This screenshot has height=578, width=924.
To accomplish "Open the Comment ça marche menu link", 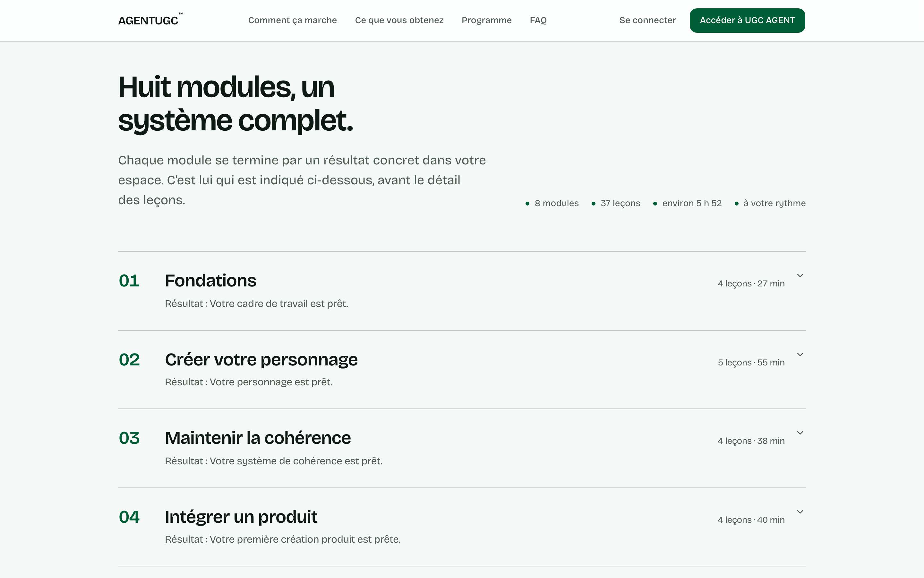I will click(x=293, y=20).
